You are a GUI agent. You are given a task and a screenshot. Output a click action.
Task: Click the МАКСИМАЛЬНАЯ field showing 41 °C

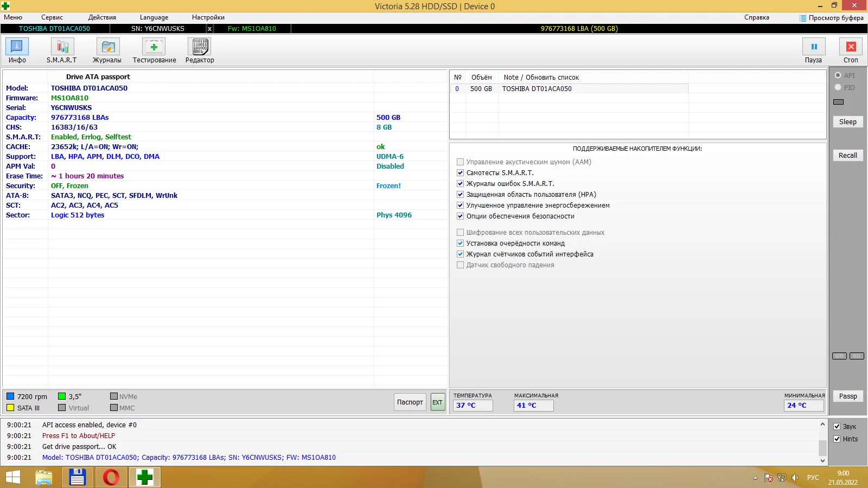pos(534,406)
